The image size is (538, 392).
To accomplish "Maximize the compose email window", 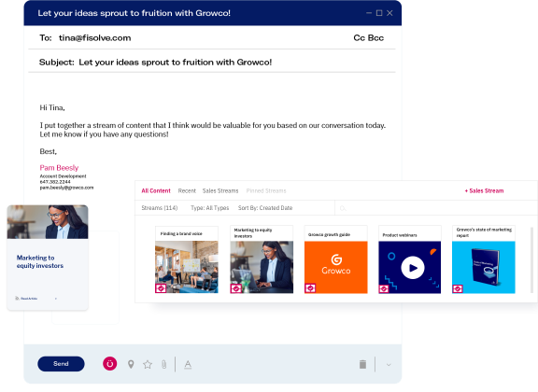I will pyautogui.click(x=379, y=13).
